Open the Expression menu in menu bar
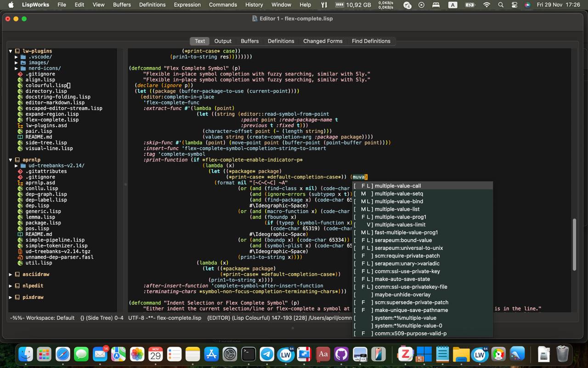The image size is (588, 368). tap(187, 5)
